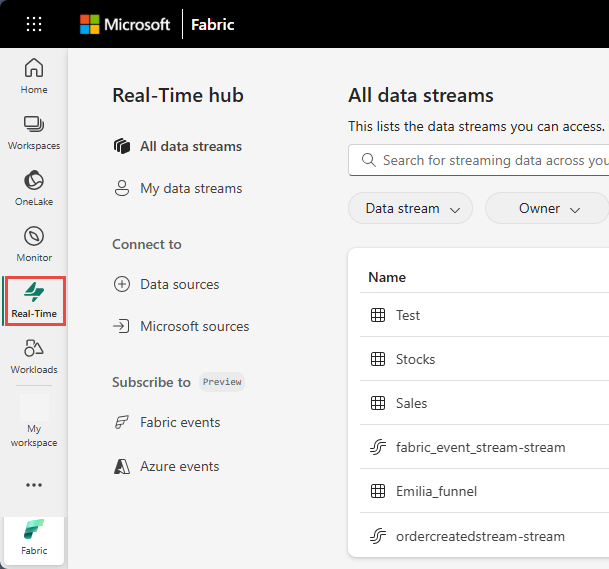Open Microsoft sources under Connect to
Viewport: 609px width, 569px height.
point(181,326)
